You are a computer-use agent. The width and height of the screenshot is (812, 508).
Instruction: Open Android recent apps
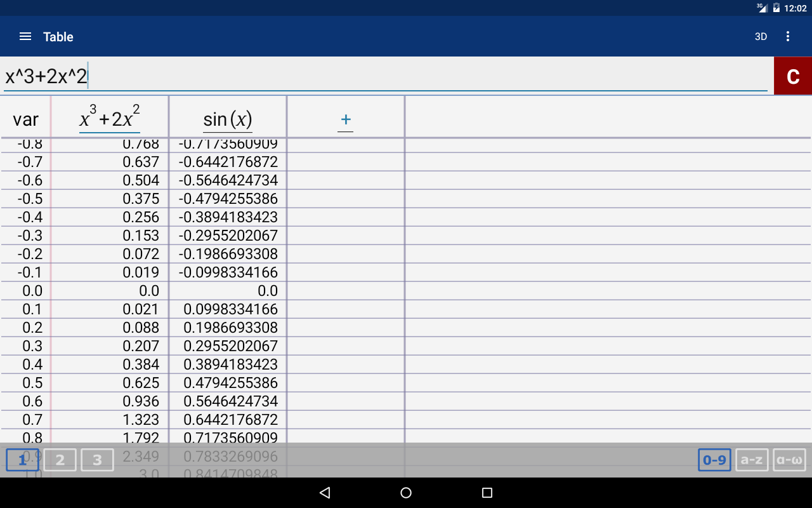click(x=487, y=493)
